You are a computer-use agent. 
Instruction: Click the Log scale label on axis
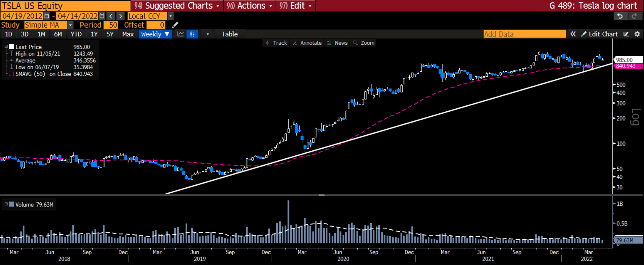tap(635, 117)
